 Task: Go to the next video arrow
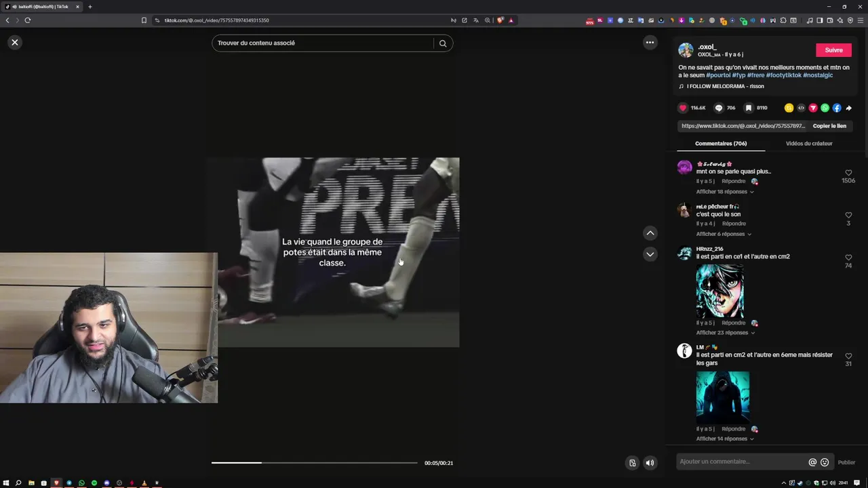650,254
